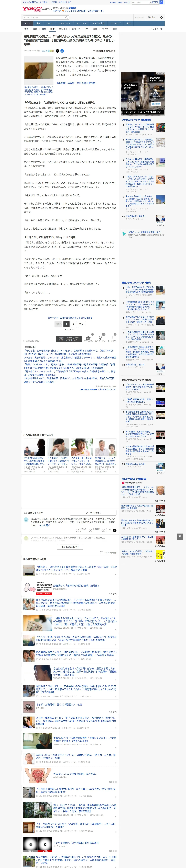186x868 pixels.
Task: Click the ログイン link
Action: tap(57, 11)
